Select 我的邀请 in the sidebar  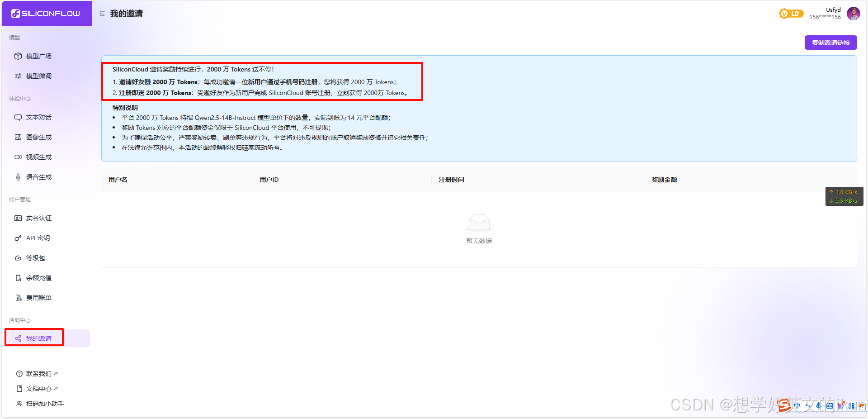[38, 338]
